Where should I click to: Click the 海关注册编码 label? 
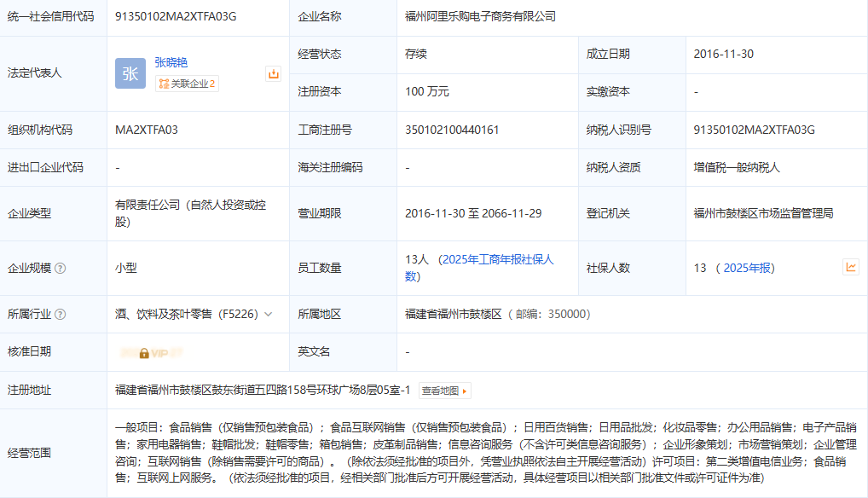[330, 168]
